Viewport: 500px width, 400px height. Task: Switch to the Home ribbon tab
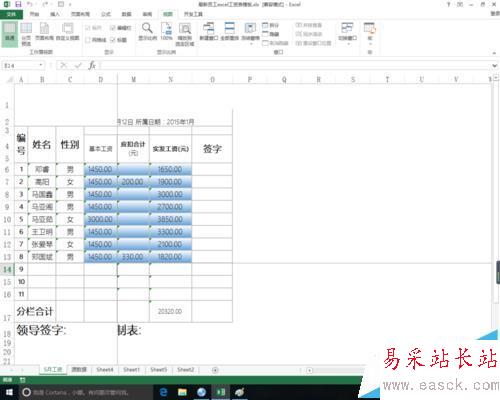point(34,14)
